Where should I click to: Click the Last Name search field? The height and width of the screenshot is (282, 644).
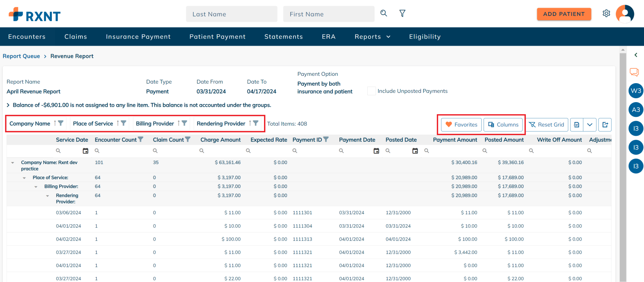click(x=232, y=14)
